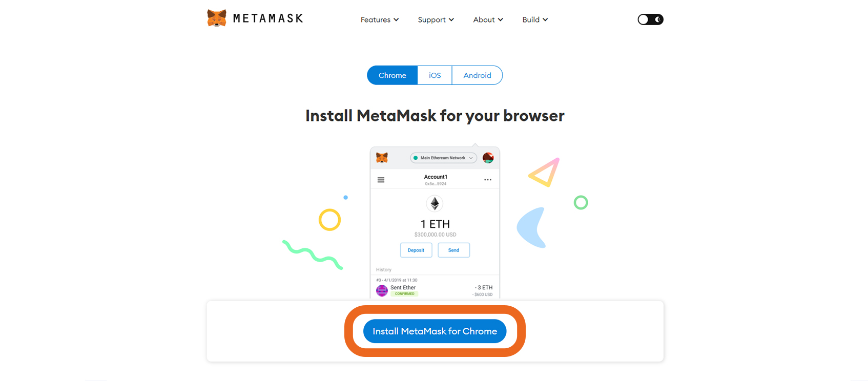
Task: Open Main Ethereum Network selector
Action: (443, 158)
